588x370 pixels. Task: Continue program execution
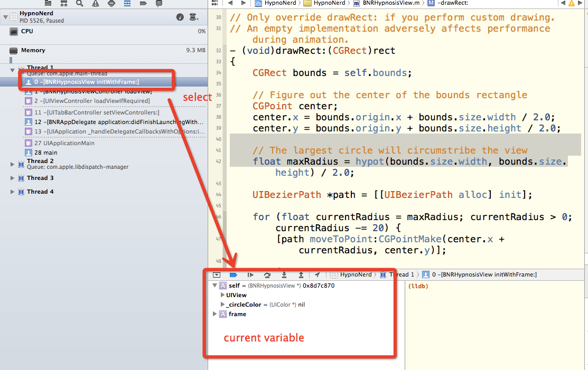click(250, 275)
